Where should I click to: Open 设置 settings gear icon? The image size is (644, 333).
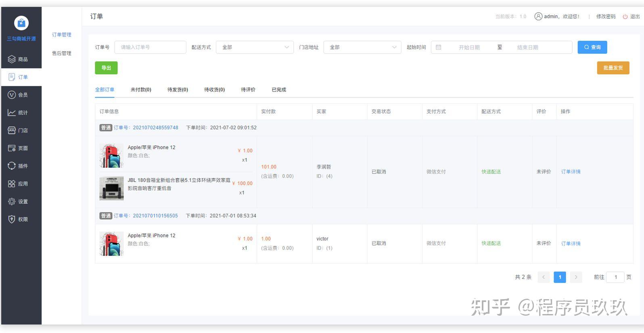point(12,201)
